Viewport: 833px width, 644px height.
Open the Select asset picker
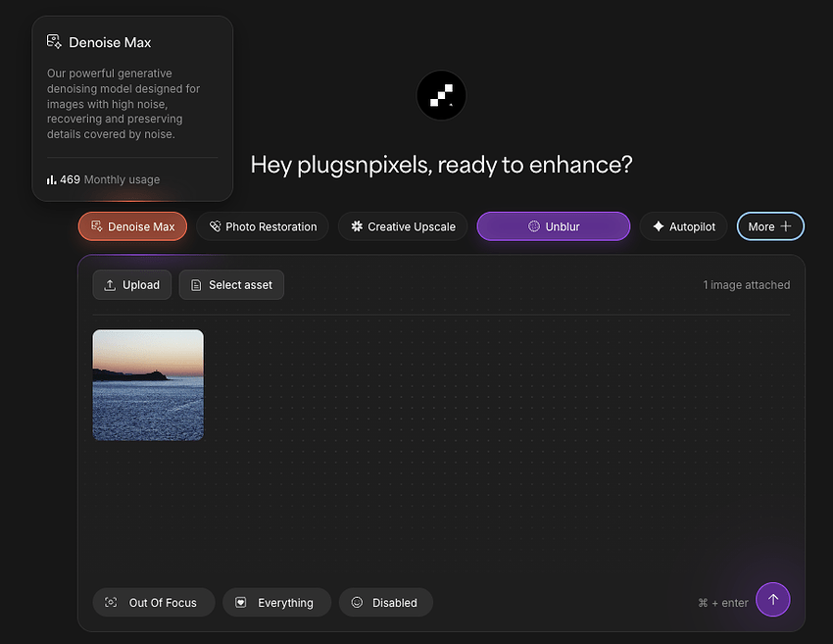pos(231,285)
